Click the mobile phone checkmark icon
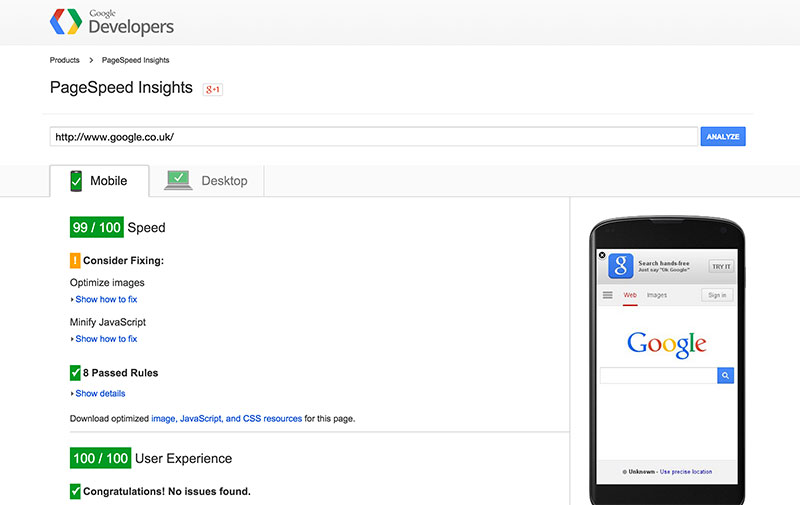The width and height of the screenshot is (800, 505). click(x=76, y=181)
